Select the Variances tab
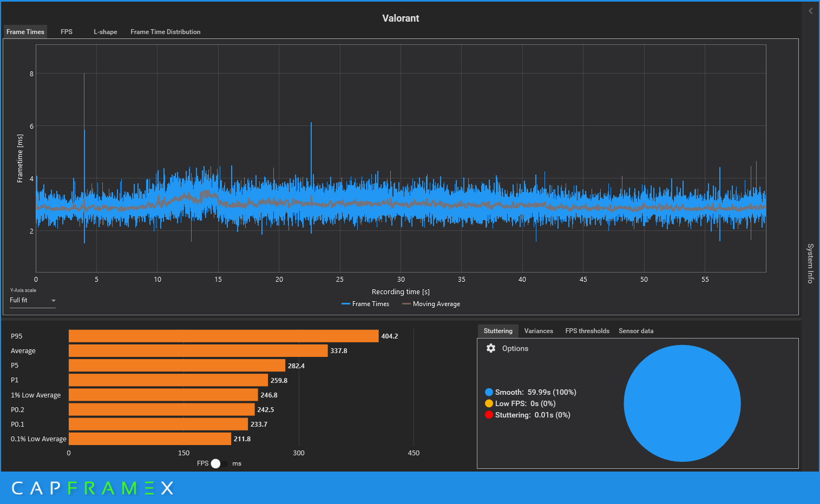This screenshot has height=504, width=820. click(539, 331)
